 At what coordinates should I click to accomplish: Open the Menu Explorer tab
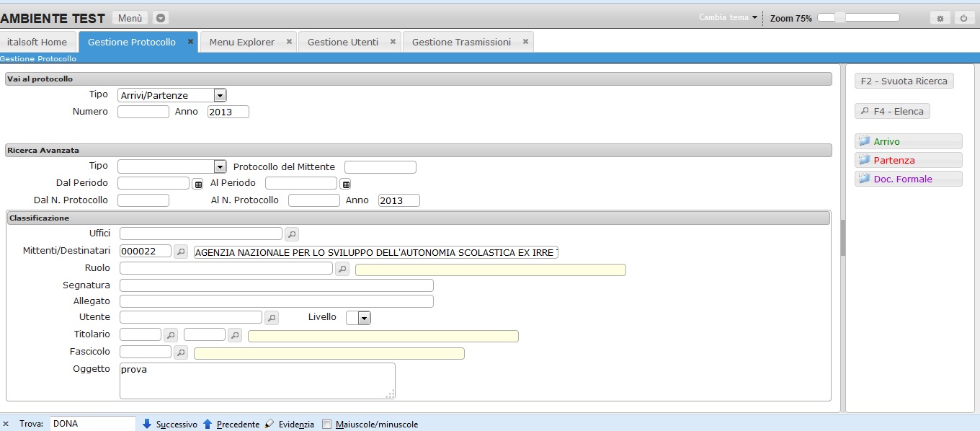(x=241, y=42)
